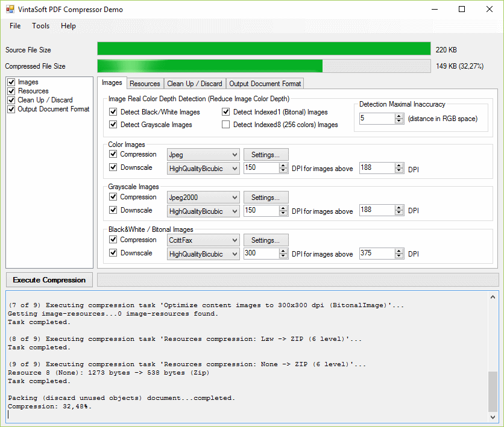
Task: Enable Detect Indexed8 (256 colors) Images
Action: coord(226,125)
